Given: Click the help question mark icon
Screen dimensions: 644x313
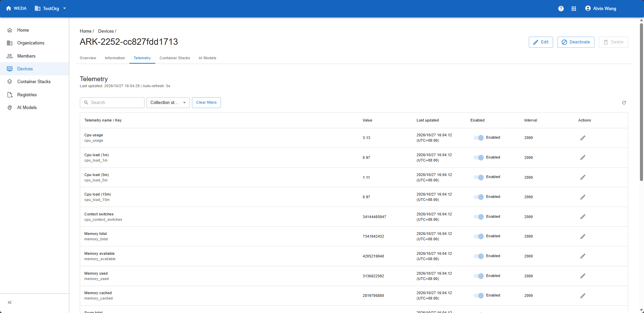Looking at the screenshot, I should pos(561,9).
